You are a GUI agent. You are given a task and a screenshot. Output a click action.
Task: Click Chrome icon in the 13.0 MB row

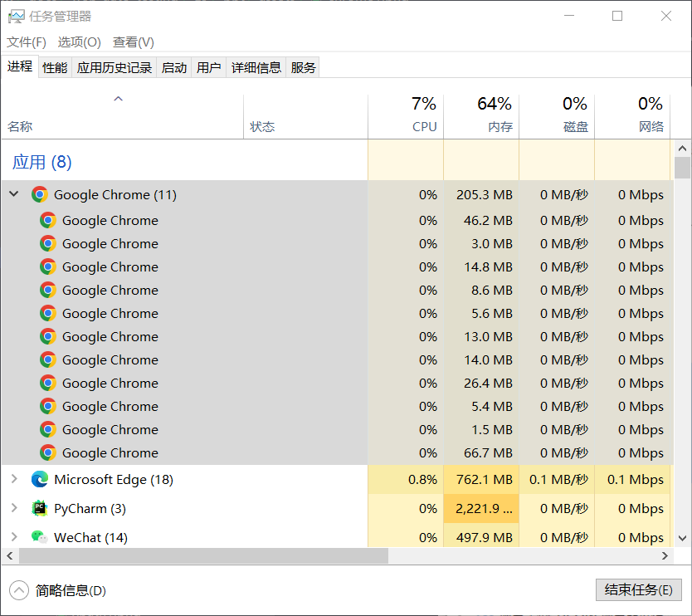pos(47,336)
